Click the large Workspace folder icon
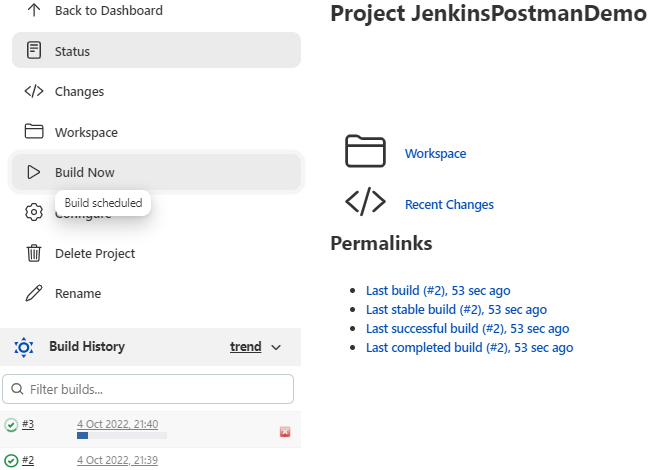Image resolution: width=649 pixels, height=470 pixels. point(365,151)
